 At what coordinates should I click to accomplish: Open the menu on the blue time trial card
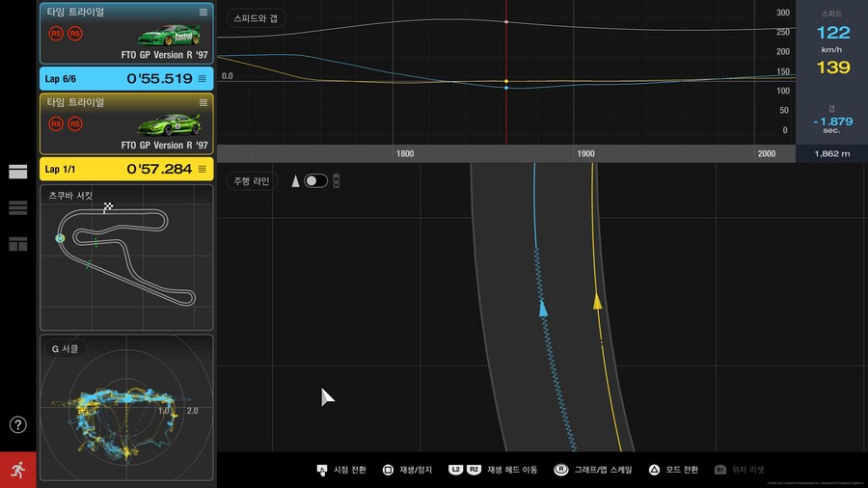203,12
